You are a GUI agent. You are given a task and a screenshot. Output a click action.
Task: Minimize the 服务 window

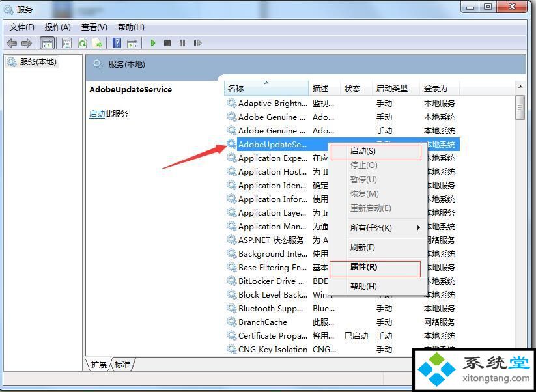coord(472,6)
